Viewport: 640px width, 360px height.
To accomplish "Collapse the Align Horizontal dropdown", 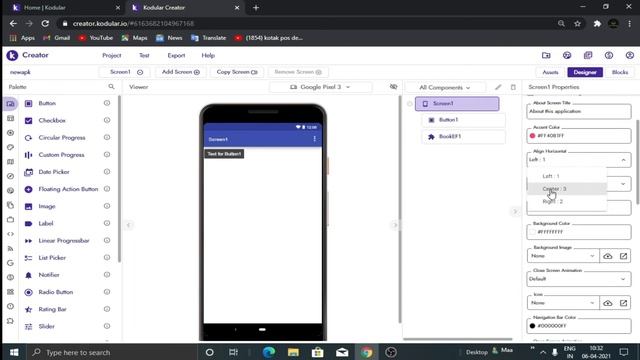I will pyautogui.click(x=623, y=160).
